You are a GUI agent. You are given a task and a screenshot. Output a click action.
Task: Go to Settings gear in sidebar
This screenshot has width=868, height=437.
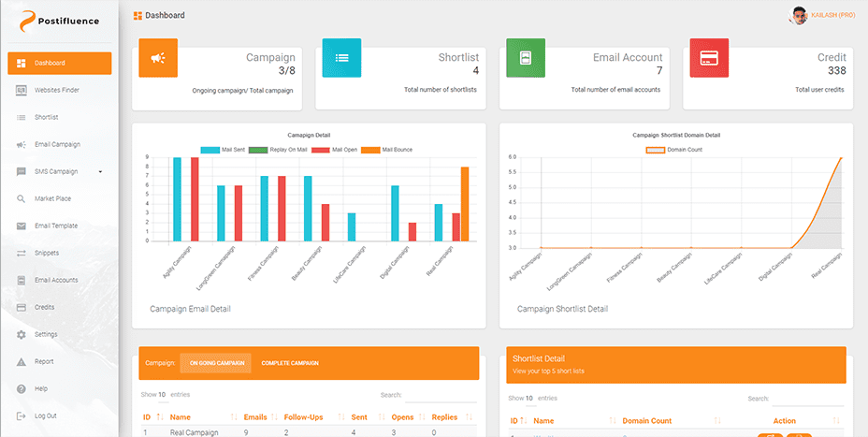click(22, 334)
